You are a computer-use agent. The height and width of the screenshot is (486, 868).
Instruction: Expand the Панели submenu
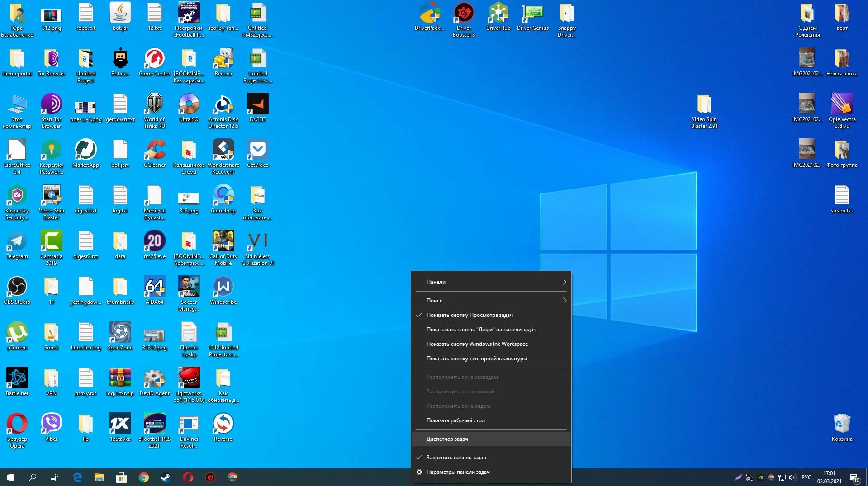[491, 282]
